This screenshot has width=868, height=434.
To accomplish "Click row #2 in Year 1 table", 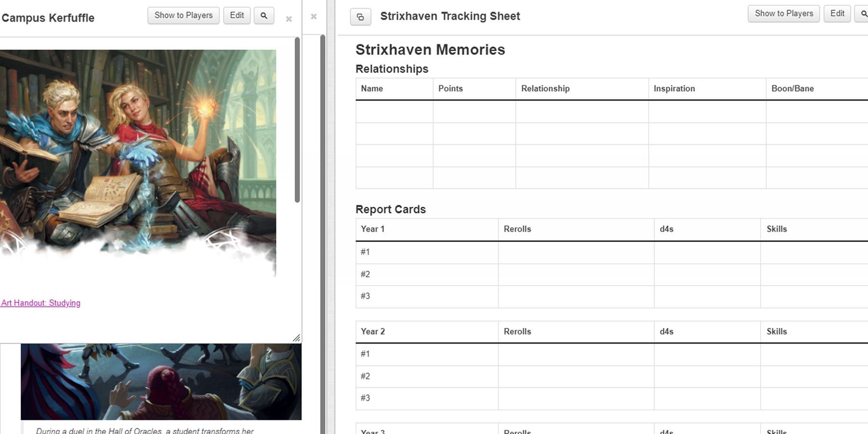I will pyautogui.click(x=611, y=274).
